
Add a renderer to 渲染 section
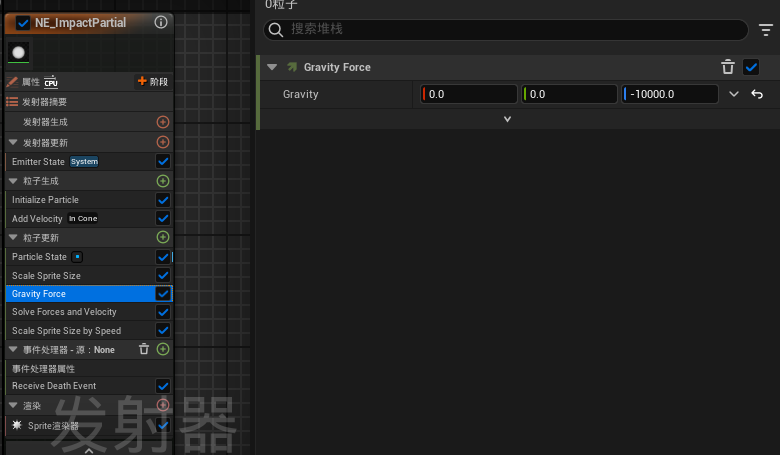163,405
